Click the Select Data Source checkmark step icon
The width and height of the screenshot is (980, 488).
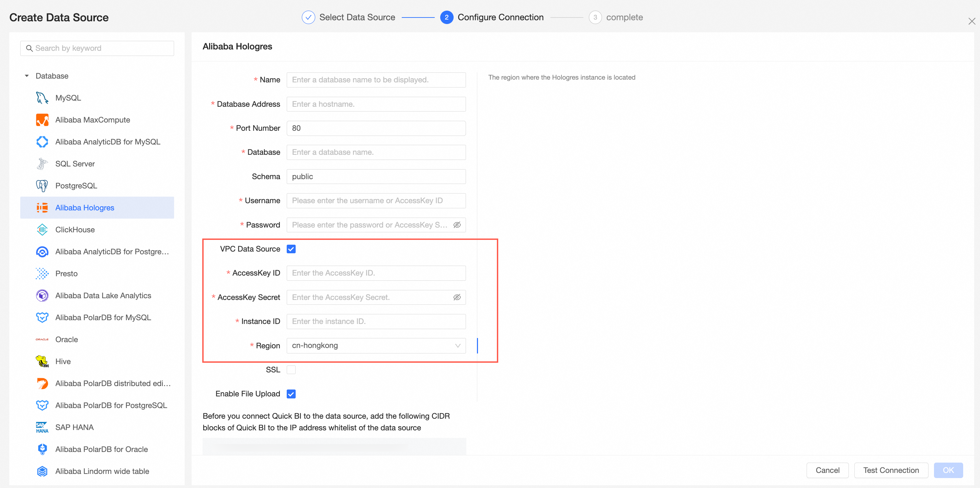308,18
